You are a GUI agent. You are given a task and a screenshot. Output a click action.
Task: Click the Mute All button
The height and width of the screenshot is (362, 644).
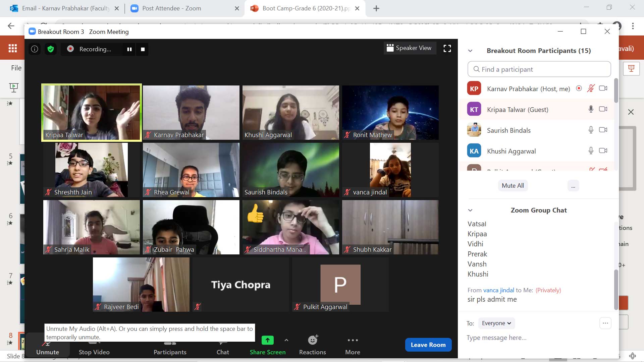[513, 186]
